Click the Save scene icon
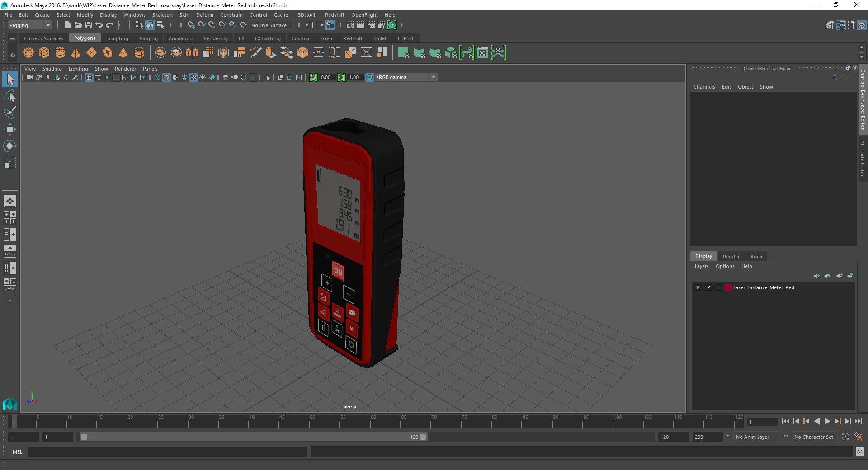This screenshot has height=470, width=868. [x=88, y=25]
